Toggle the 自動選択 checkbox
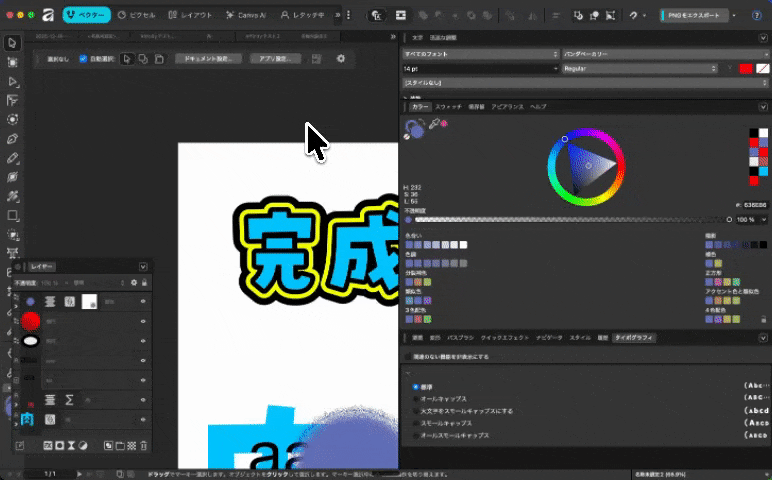This screenshot has height=480, width=772. (83, 59)
